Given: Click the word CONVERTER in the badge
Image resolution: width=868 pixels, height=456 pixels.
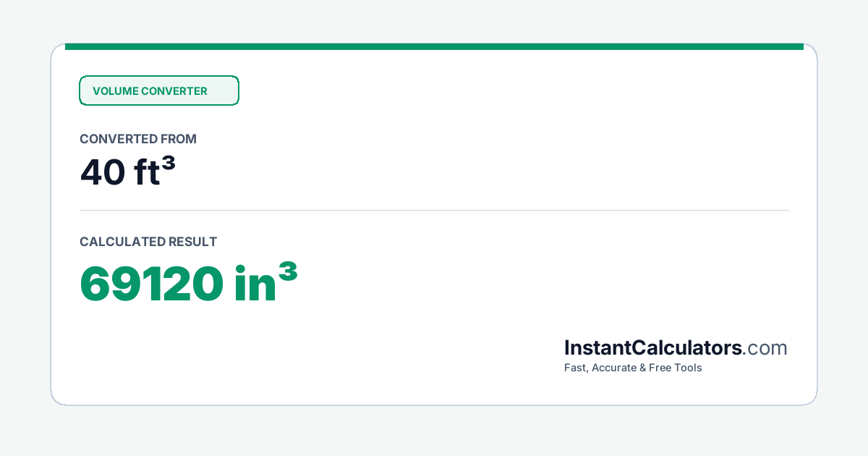Looking at the screenshot, I should (174, 91).
